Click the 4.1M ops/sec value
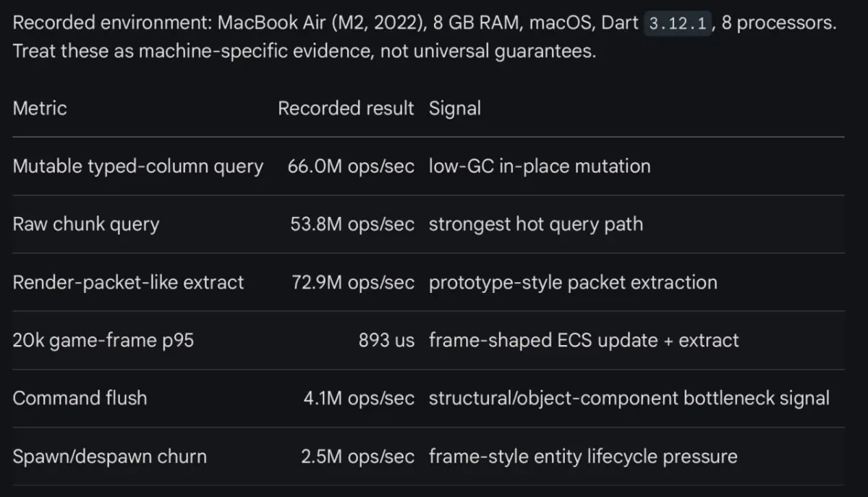The width and height of the screenshot is (868, 497). 359,398
